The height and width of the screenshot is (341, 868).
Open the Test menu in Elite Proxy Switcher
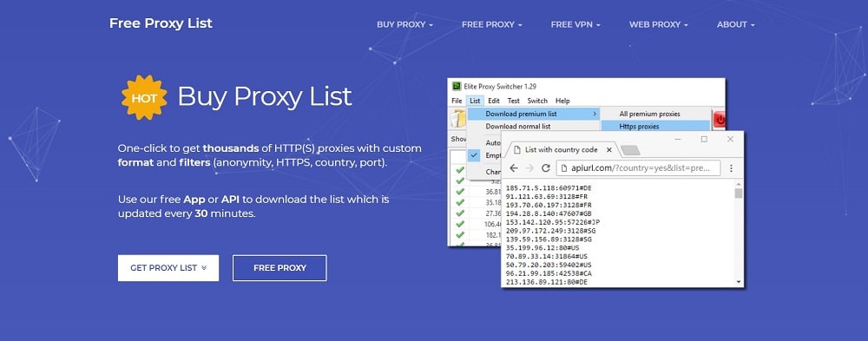[514, 101]
